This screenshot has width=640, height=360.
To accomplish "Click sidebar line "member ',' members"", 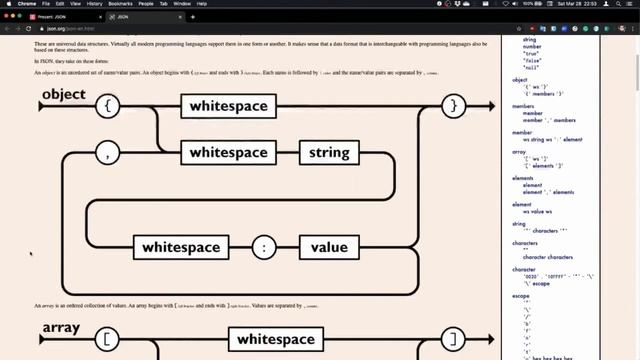I will click(x=549, y=120).
